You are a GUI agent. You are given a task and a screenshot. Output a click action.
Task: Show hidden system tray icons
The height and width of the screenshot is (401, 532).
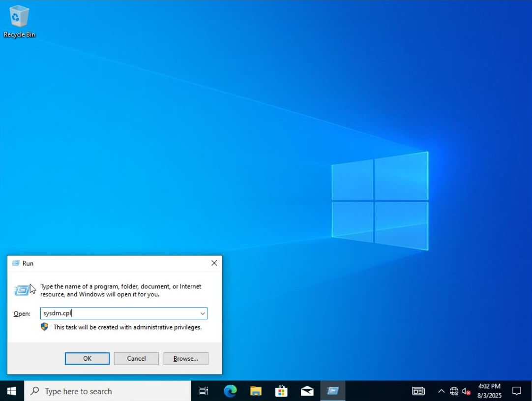(x=441, y=391)
